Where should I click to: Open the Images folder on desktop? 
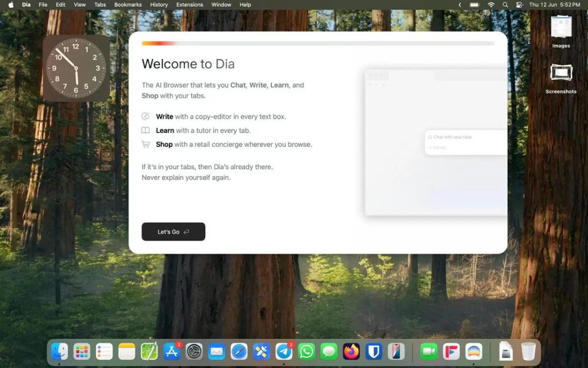pos(561,32)
